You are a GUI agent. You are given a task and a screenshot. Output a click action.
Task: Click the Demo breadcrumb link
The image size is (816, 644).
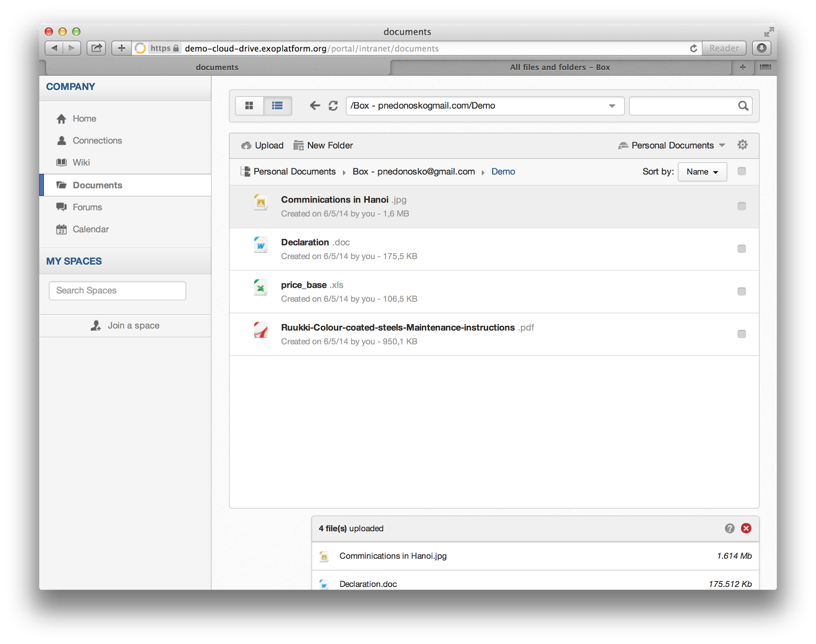503,171
